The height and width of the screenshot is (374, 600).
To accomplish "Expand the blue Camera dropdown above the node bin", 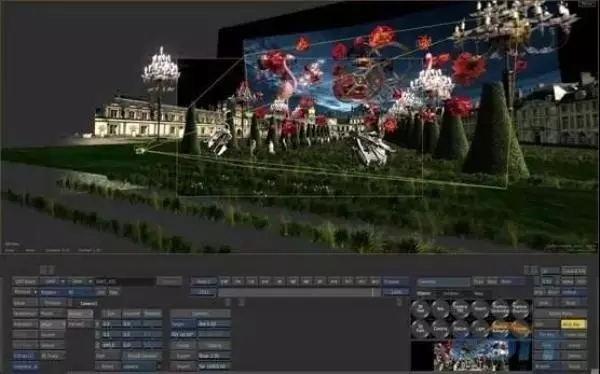I will [x=443, y=282].
